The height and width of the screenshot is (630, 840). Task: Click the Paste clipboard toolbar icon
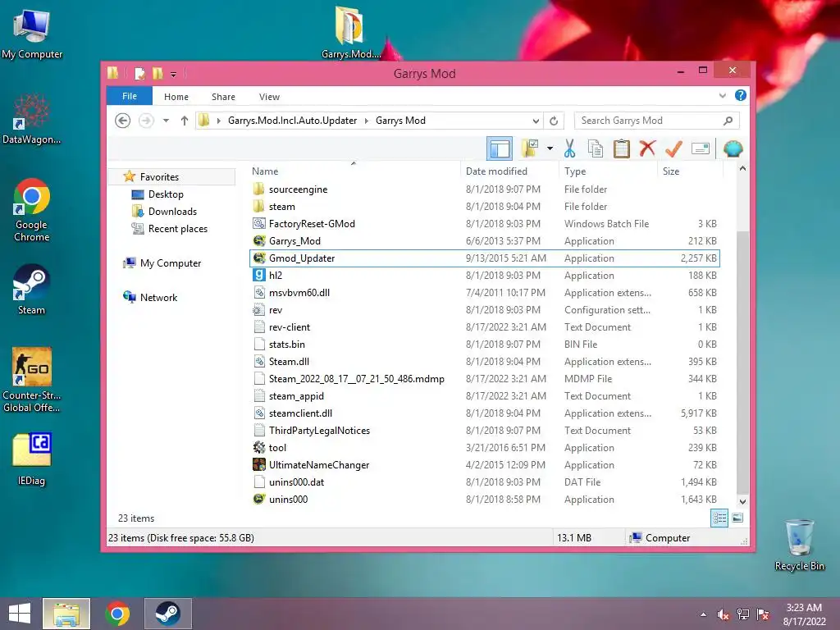coord(622,148)
